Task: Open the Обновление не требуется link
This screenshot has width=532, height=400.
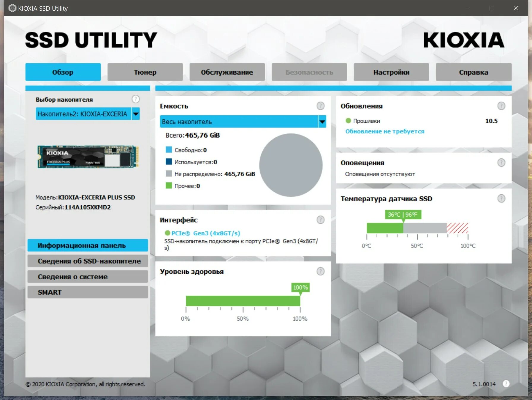Action: tap(385, 131)
